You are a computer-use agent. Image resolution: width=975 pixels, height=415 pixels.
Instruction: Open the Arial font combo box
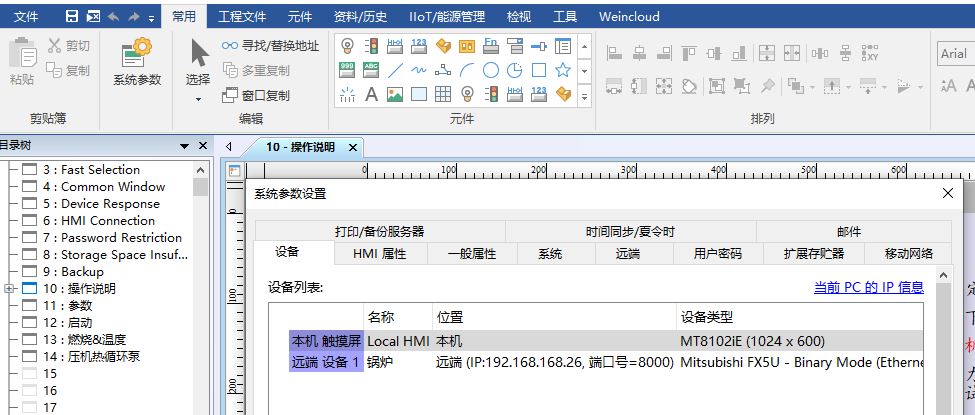[954, 54]
